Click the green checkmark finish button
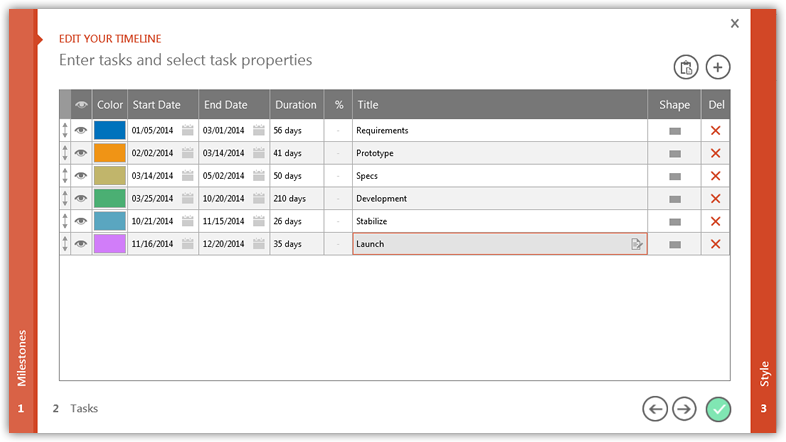786x442 pixels. (x=718, y=408)
